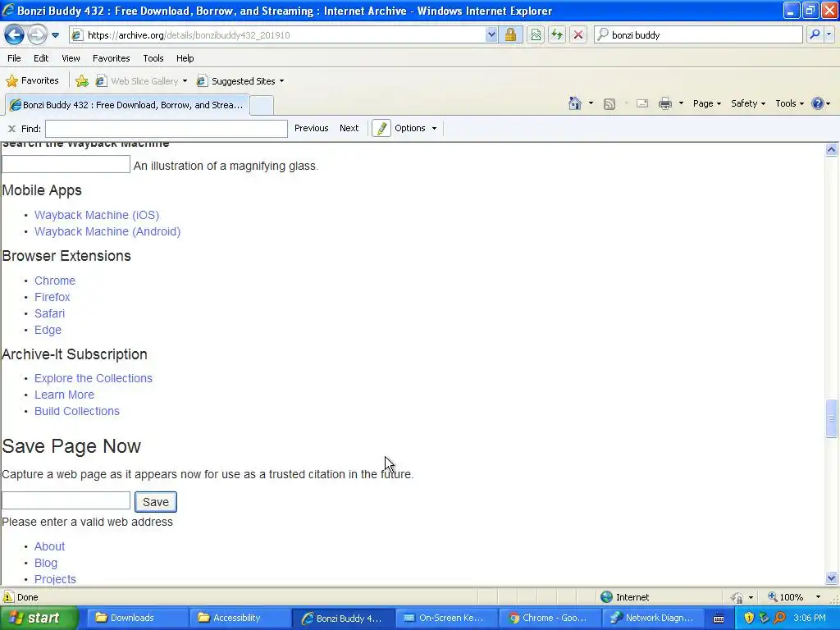Open Wayback Machine (iOS) link
Screen dimensions: 840x630
(x=97, y=215)
